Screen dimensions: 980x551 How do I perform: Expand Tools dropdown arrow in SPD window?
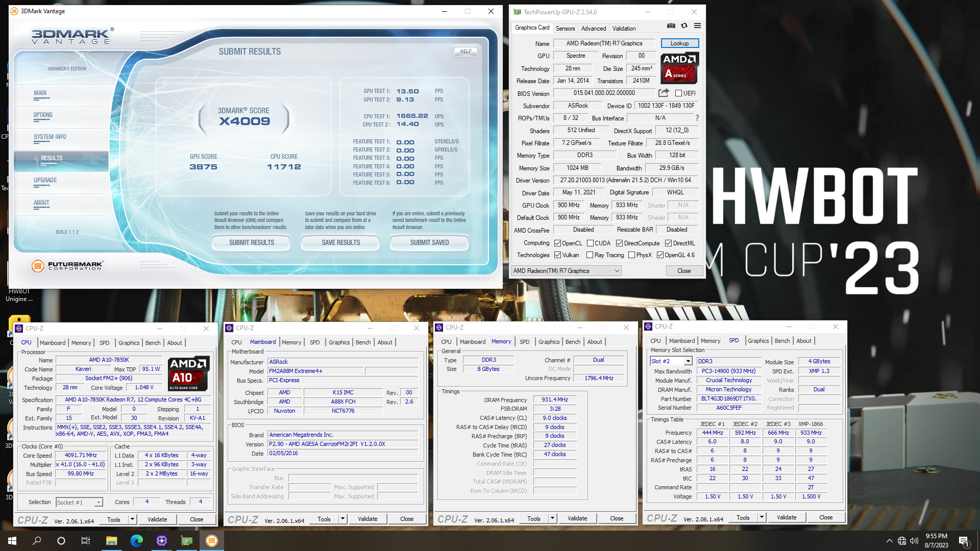(762, 517)
